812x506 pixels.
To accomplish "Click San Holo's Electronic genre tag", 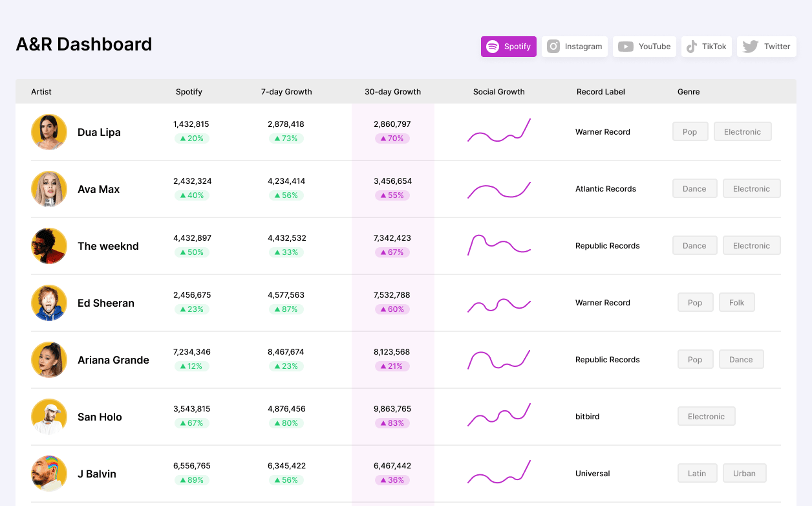I will tap(706, 417).
